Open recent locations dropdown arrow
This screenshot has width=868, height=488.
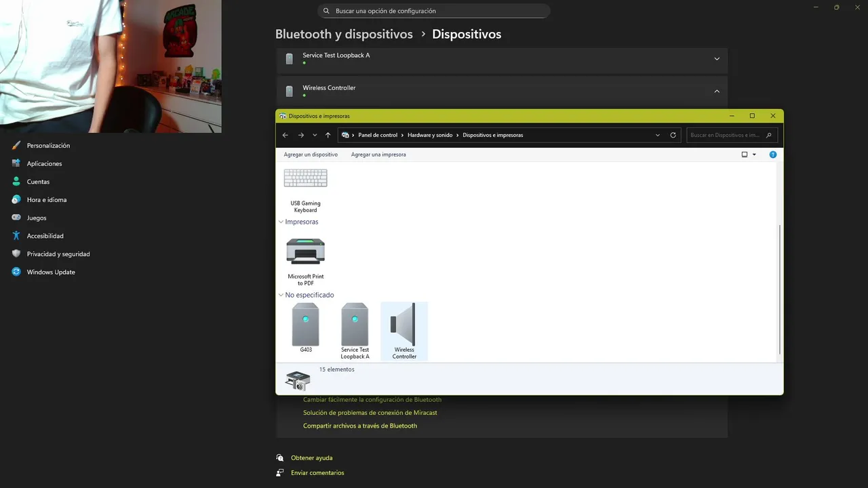[x=315, y=135]
